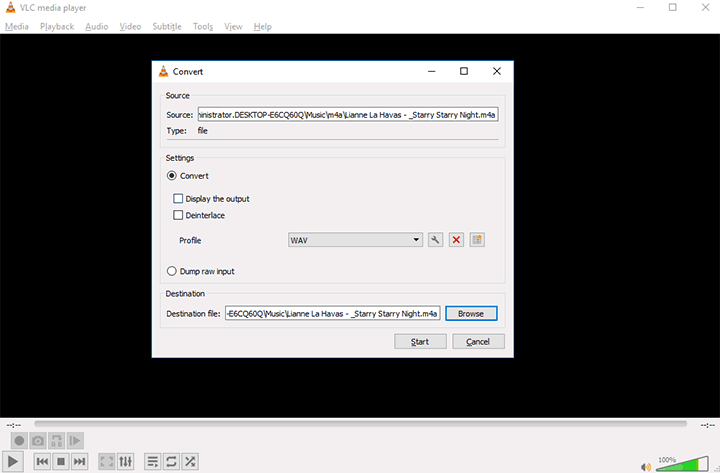Open the Subtitle menu
This screenshot has width=720, height=473.
(167, 27)
